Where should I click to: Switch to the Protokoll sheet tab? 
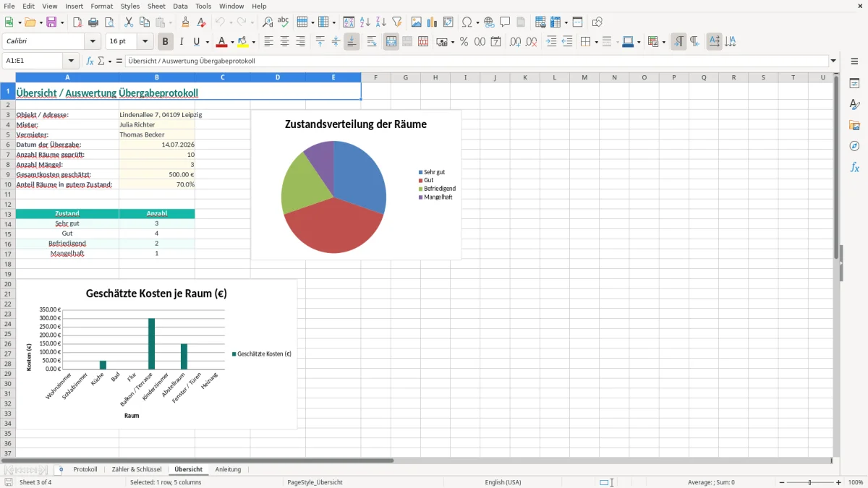(x=85, y=469)
